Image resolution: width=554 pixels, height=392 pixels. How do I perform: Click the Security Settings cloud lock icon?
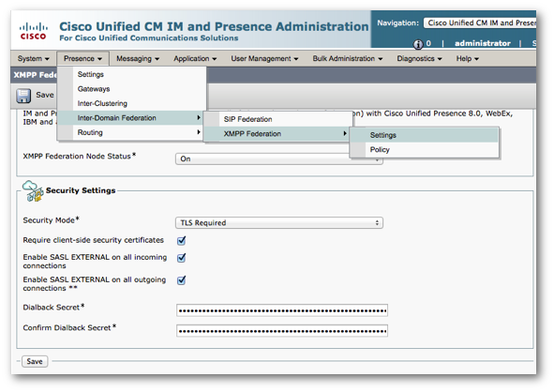coord(33,191)
